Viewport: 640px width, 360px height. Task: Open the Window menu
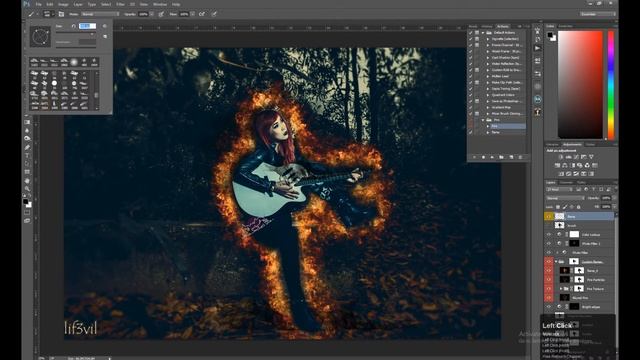(160, 4)
